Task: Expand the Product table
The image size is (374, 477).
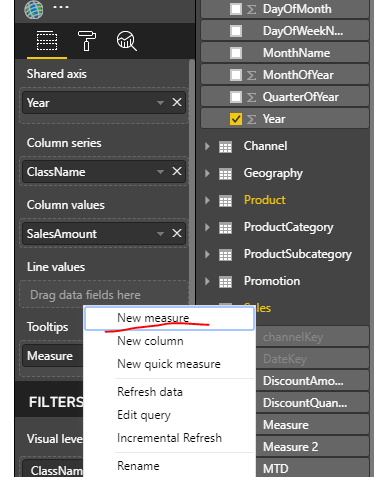Action: pyautogui.click(x=207, y=200)
